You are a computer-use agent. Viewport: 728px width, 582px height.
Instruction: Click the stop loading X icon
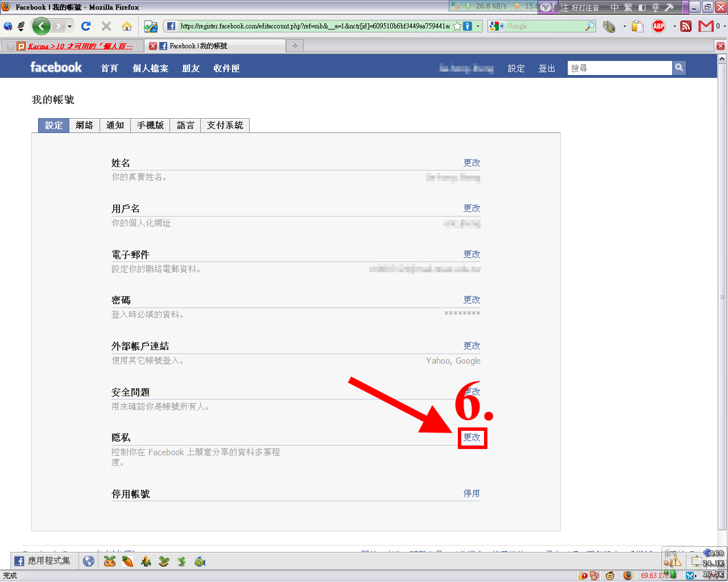106,26
